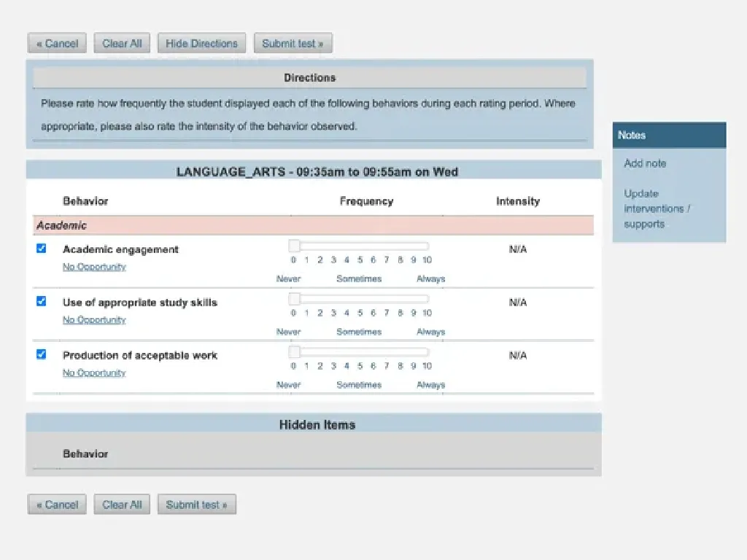The image size is (747, 560).
Task: Select No Opportunity under study skills
Action: coord(94,320)
